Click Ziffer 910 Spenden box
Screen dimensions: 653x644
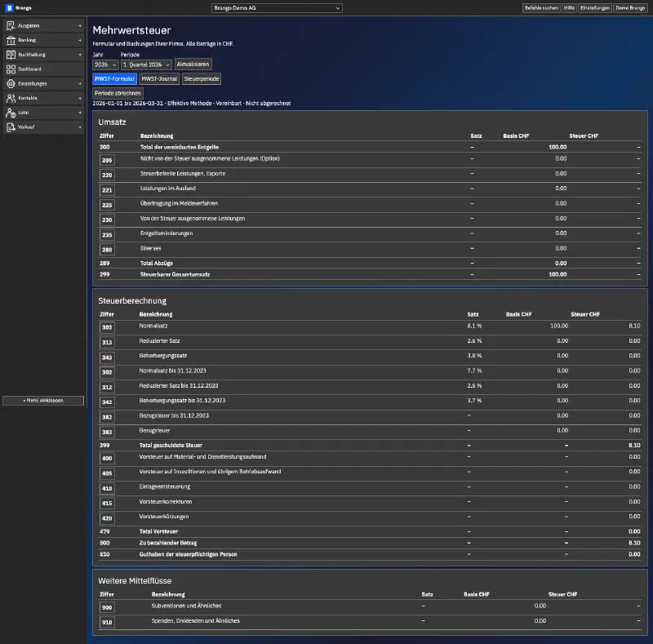pos(107,622)
